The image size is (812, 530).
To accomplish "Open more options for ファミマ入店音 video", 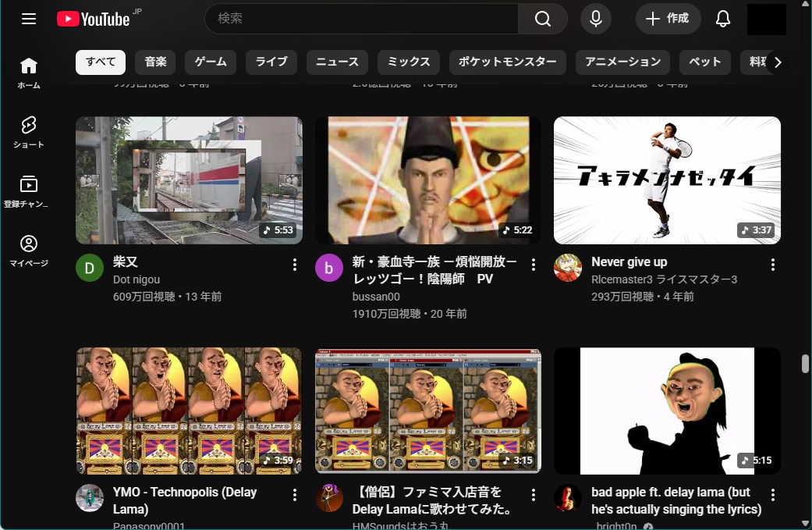I will click(x=534, y=495).
